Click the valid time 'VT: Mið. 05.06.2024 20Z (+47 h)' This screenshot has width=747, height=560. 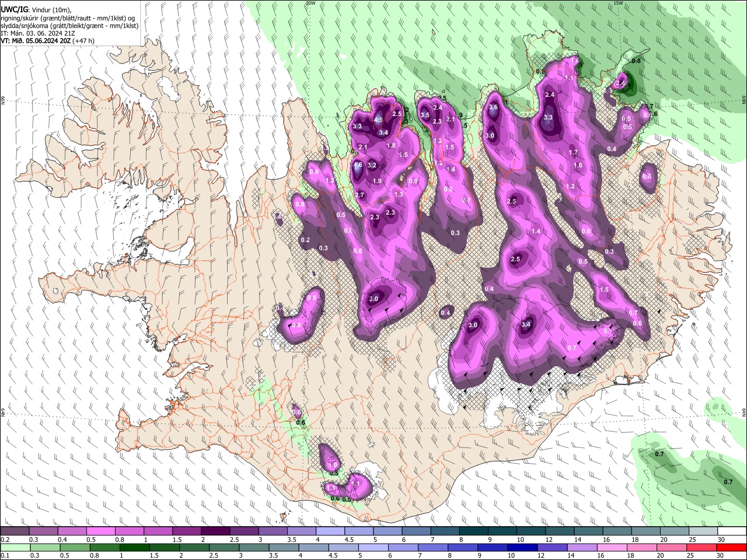[47, 41]
